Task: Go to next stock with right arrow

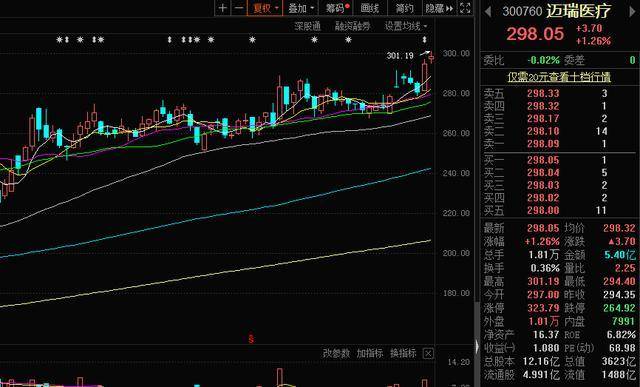Action: tap(632, 11)
